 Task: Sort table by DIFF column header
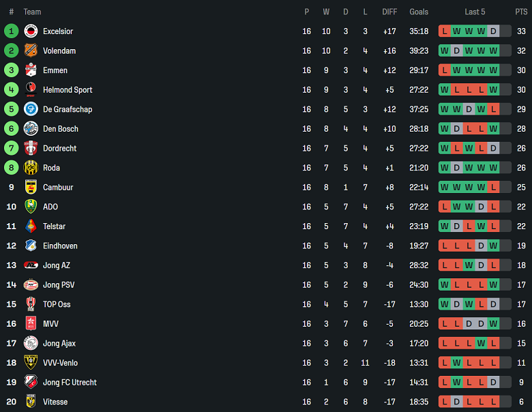(x=389, y=12)
